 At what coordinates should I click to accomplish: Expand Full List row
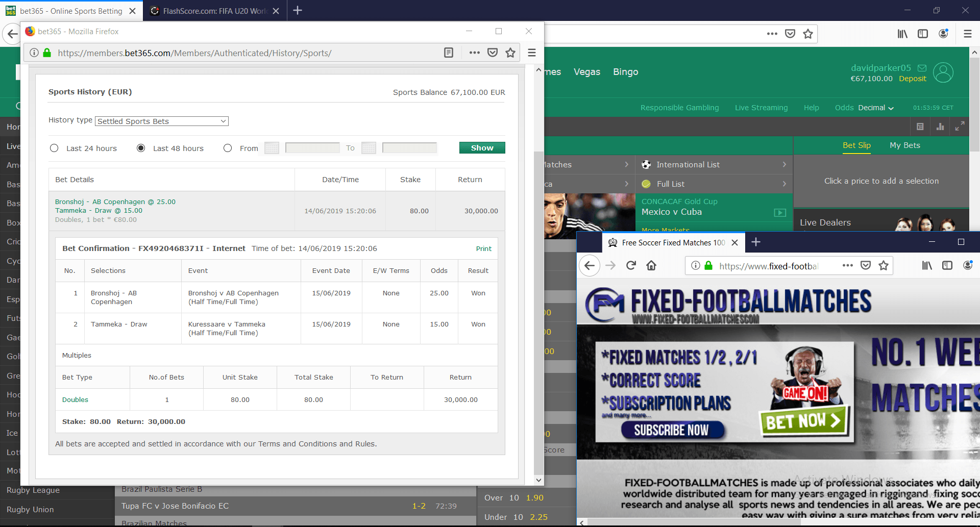(714, 184)
